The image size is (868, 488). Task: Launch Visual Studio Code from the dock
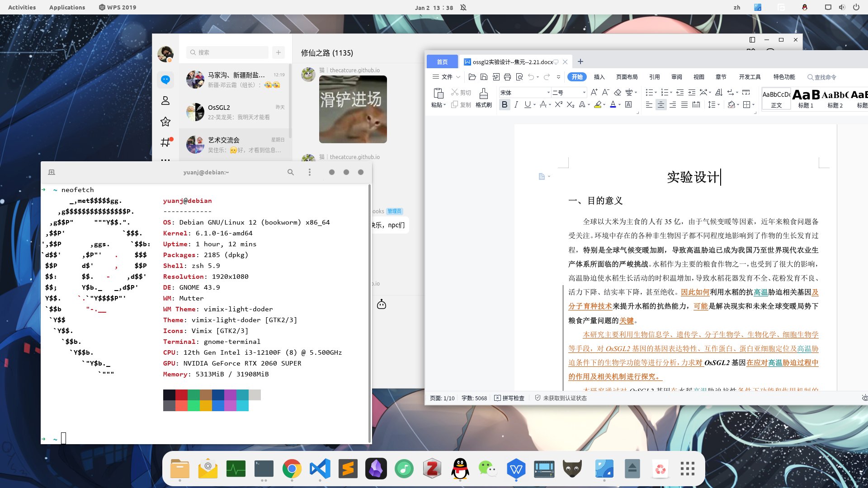[x=320, y=469]
